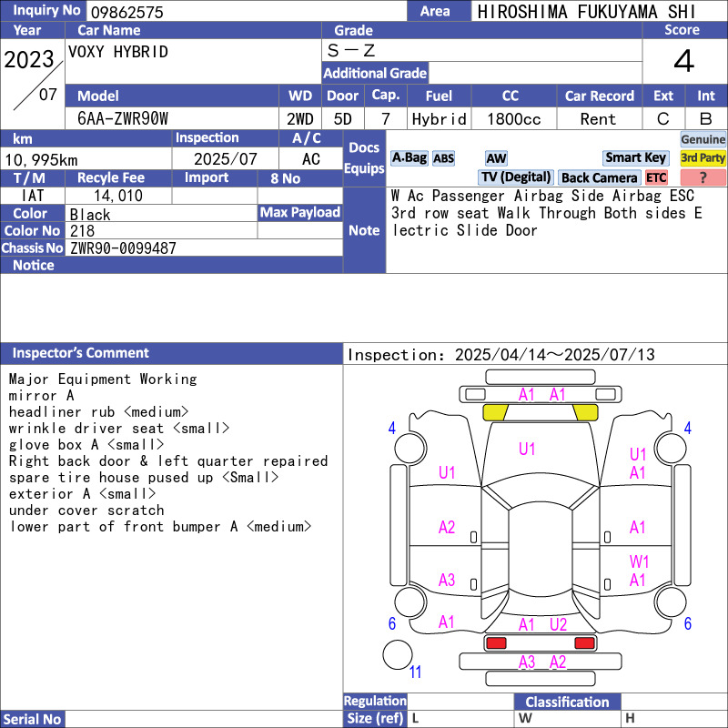Toggle the Genuine parts indicator
The image size is (728, 728).
(703, 139)
